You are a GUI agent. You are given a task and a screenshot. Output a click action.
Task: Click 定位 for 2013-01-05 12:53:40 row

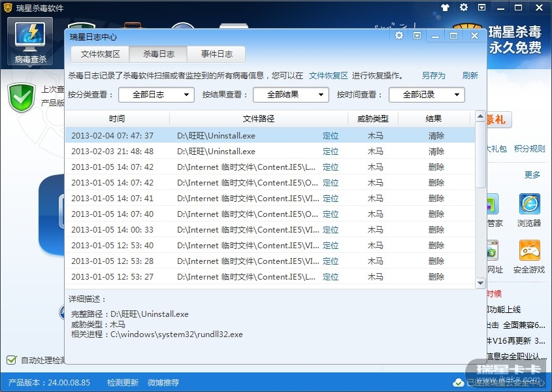click(330, 246)
